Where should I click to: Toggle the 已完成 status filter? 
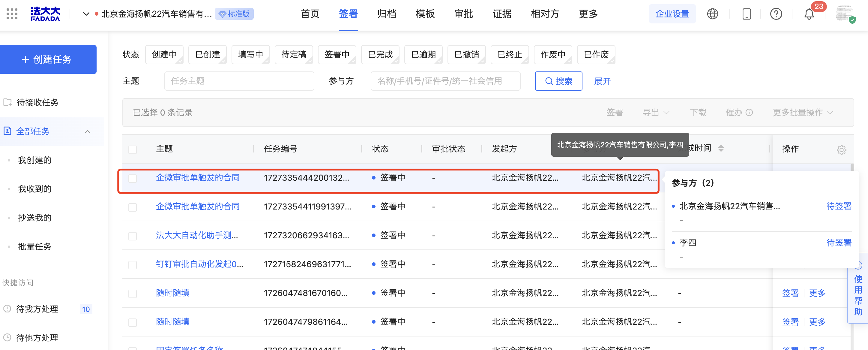click(x=380, y=55)
